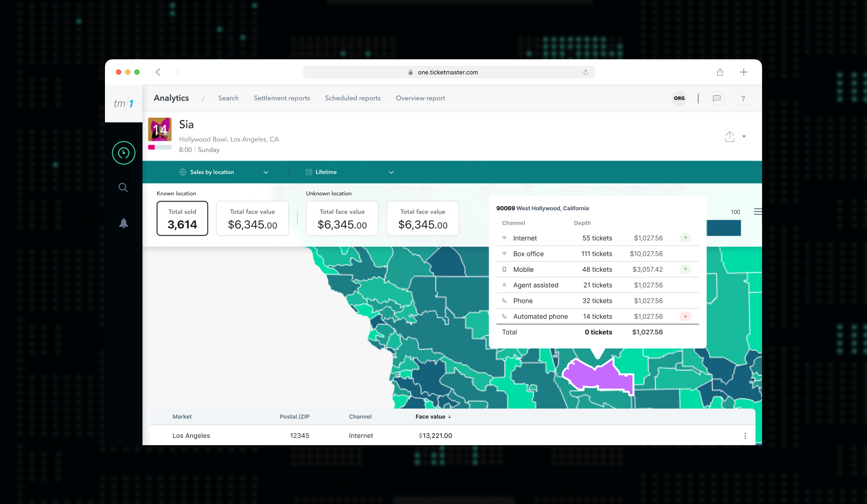This screenshot has height=504, width=867.
Task: Open Scheduled reports tab
Action: 353,98
